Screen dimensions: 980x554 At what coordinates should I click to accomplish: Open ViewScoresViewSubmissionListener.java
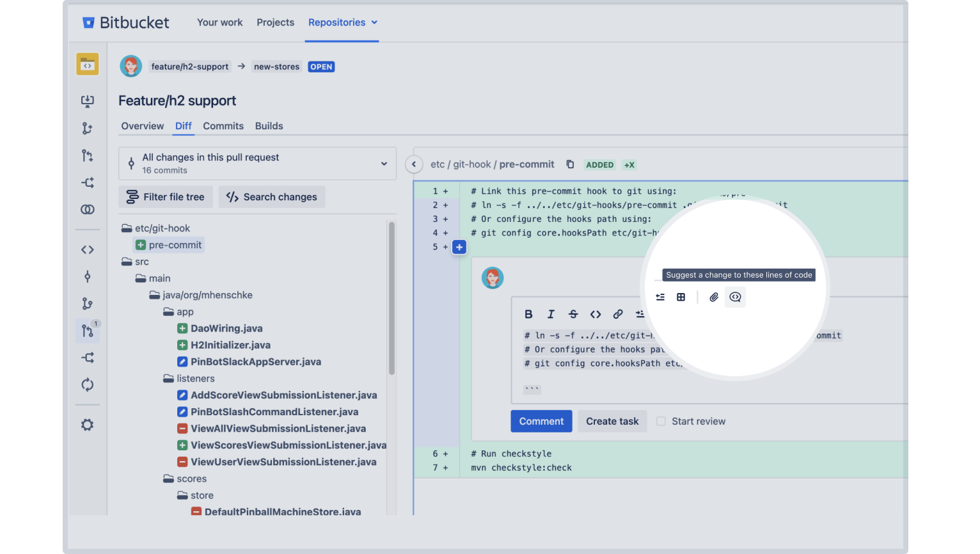point(282,445)
